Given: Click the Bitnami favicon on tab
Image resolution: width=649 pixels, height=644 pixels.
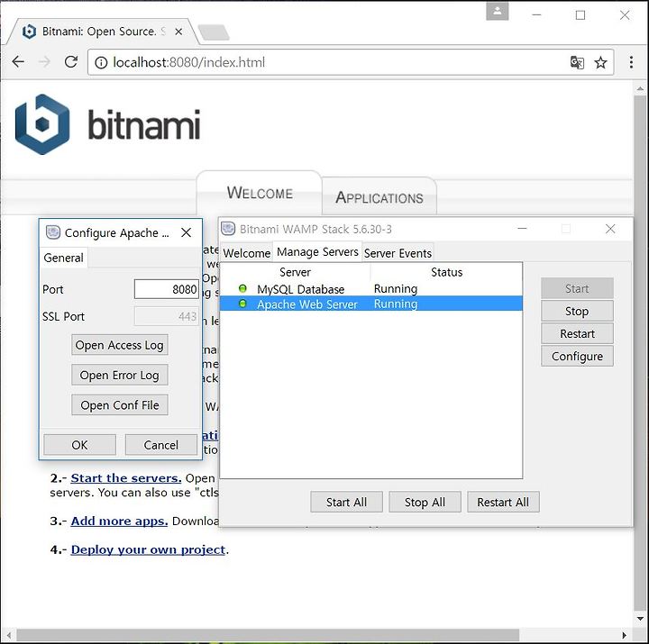Looking at the screenshot, I should [x=29, y=32].
